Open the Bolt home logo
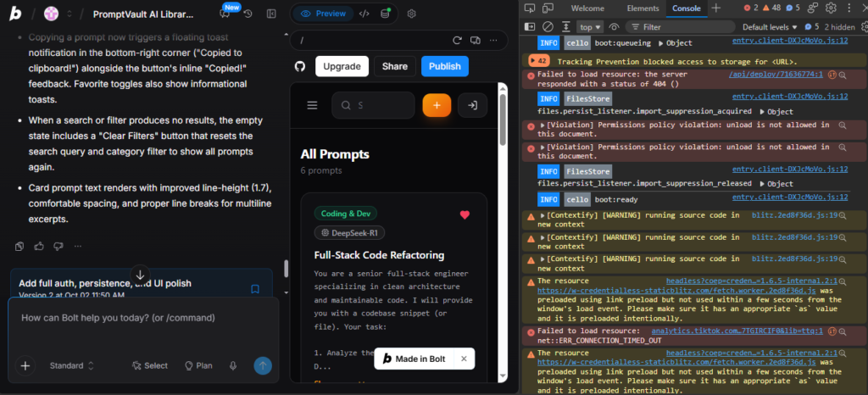This screenshot has width=868, height=395. (x=15, y=14)
